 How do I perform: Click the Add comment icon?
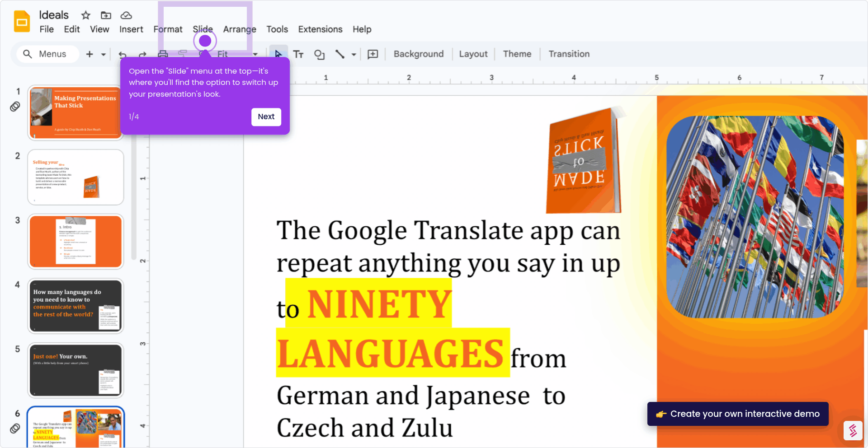pos(373,54)
